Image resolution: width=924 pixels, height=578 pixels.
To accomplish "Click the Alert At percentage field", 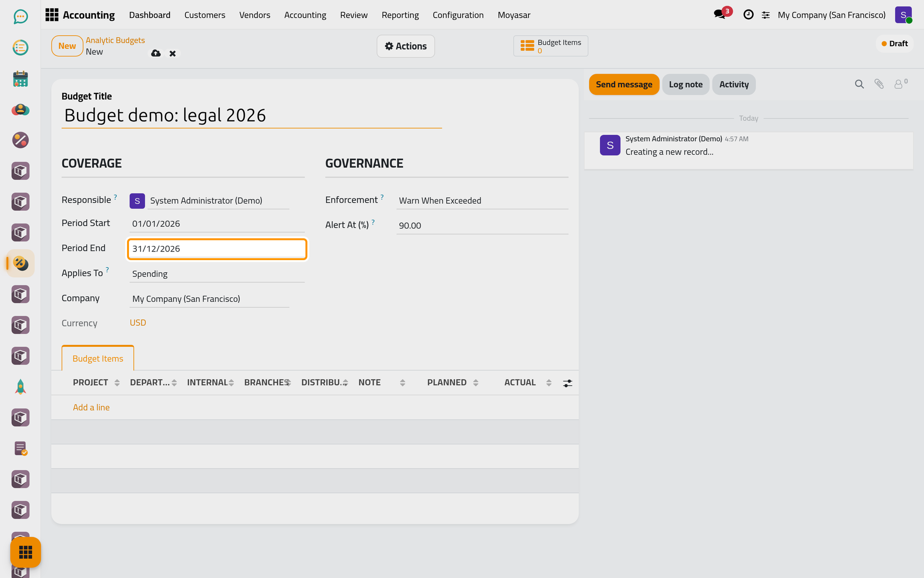I will [482, 225].
